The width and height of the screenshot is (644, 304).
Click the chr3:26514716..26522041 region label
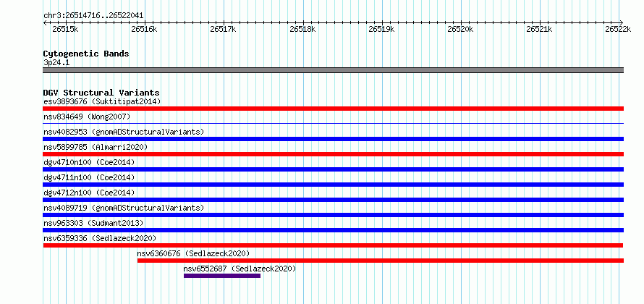point(93,16)
